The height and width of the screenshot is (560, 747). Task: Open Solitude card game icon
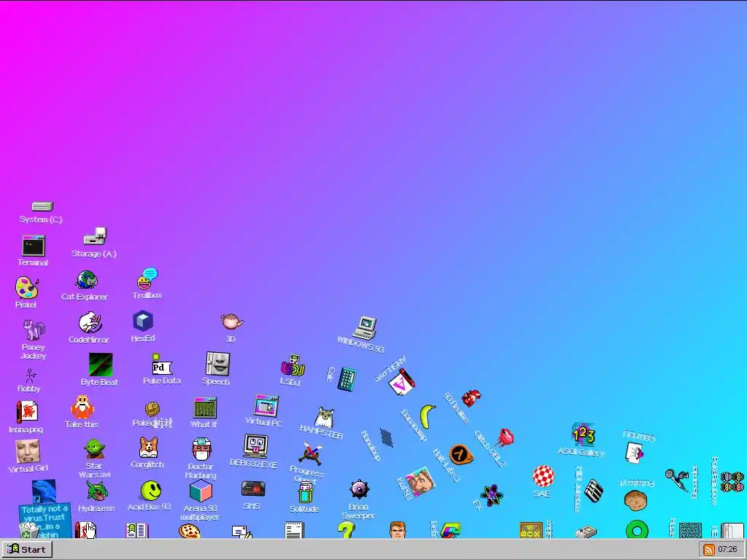(306, 492)
